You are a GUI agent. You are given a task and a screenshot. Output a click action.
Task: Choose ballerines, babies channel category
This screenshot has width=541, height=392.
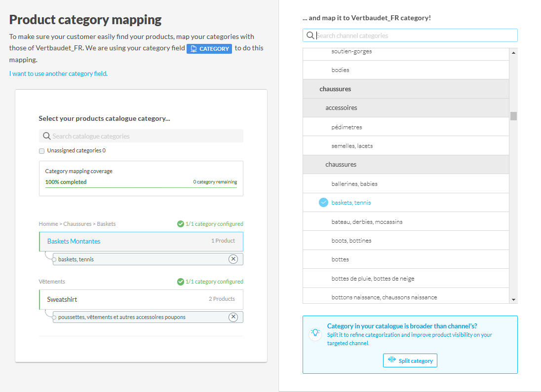(353, 184)
